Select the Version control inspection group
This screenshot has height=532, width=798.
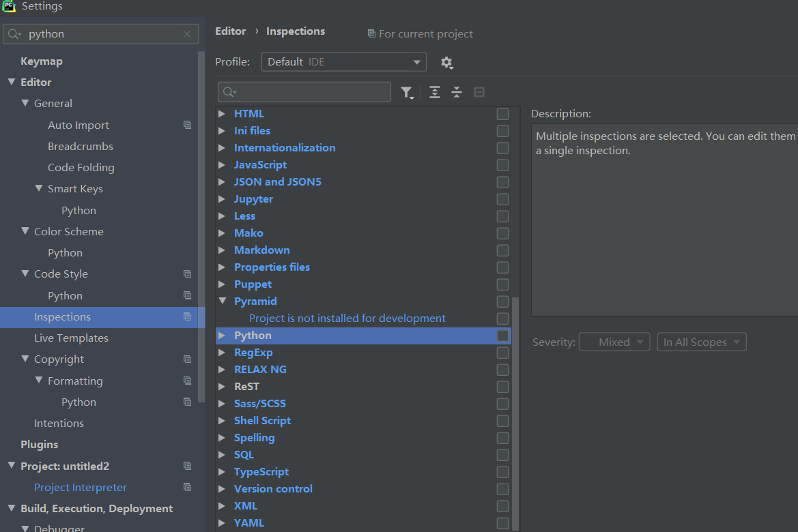[273, 489]
